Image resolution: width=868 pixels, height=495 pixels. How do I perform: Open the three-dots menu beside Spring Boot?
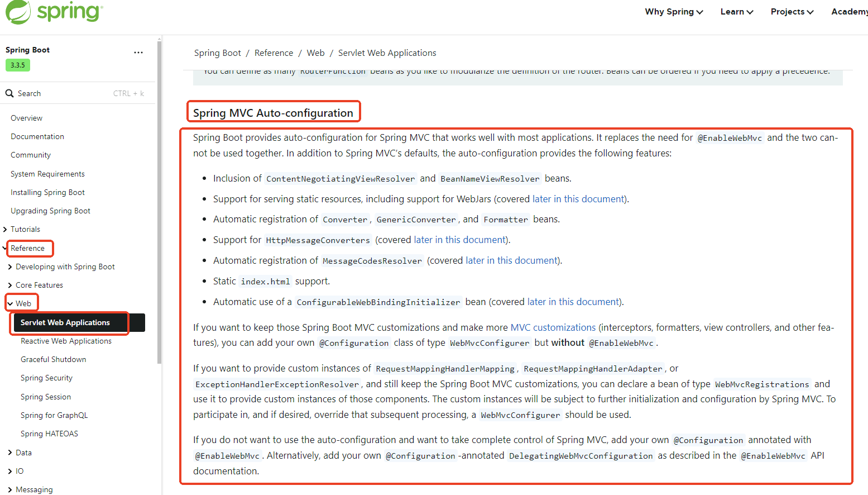138,53
